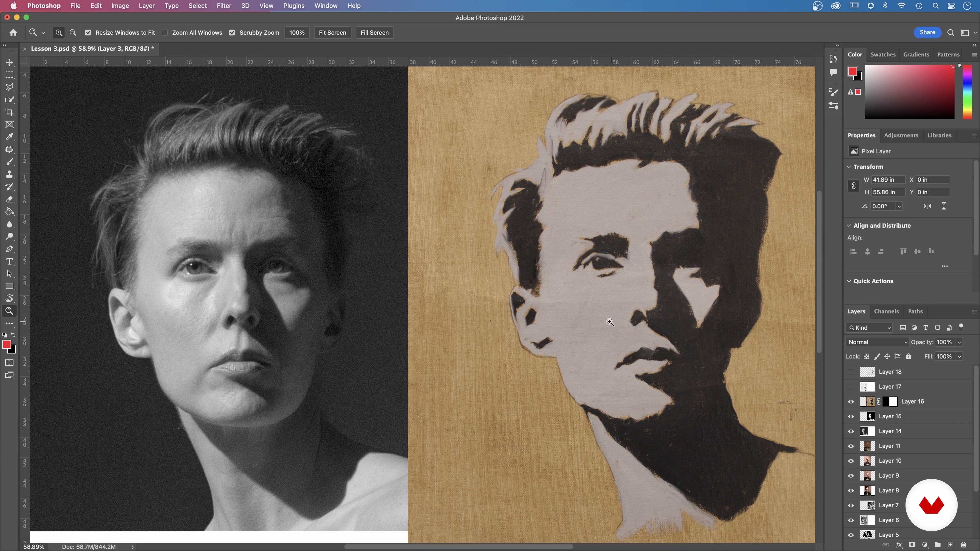Open the Fill percentage dropdown
Viewport: 980px width, 551px height.
click(959, 357)
